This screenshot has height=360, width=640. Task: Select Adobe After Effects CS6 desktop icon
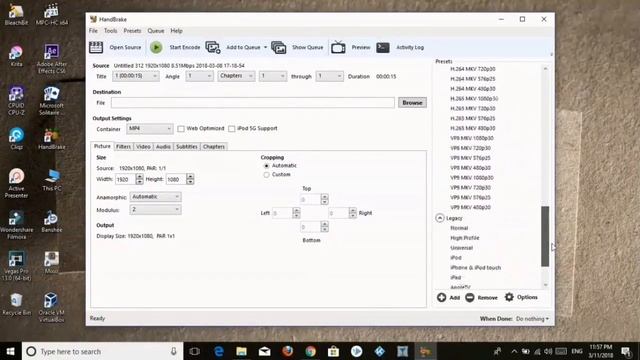pos(51,59)
